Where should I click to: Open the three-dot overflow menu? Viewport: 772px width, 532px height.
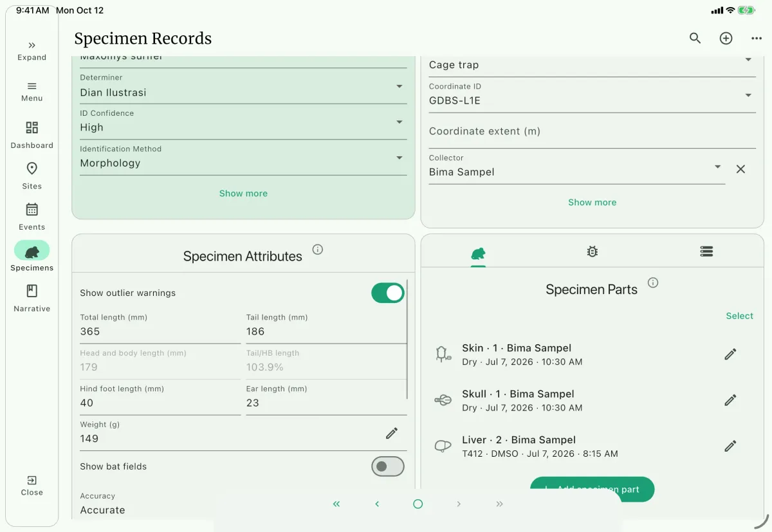[x=757, y=38]
